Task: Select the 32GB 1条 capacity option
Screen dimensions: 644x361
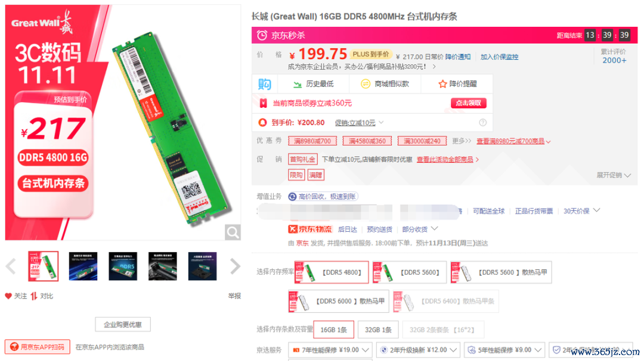Action: tap(378, 329)
